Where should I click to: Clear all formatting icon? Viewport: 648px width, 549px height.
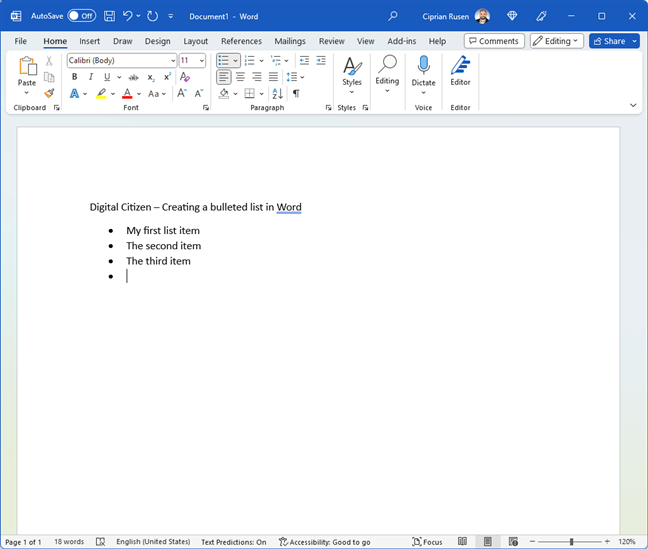[x=185, y=77]
